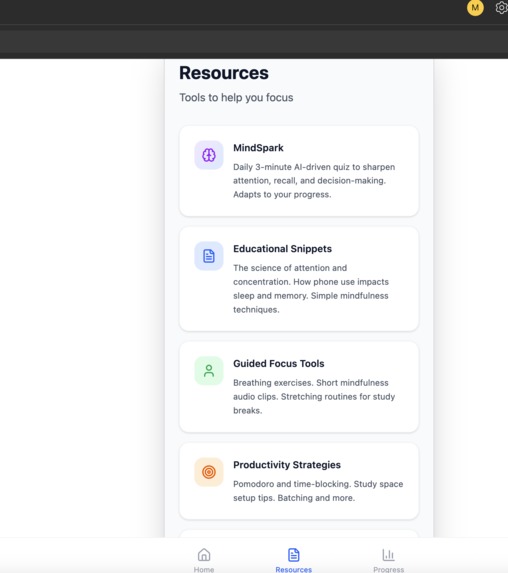Select the Resources tab in bottom bar
Viewport: 508px width, 573px height.
click(293, 560)
